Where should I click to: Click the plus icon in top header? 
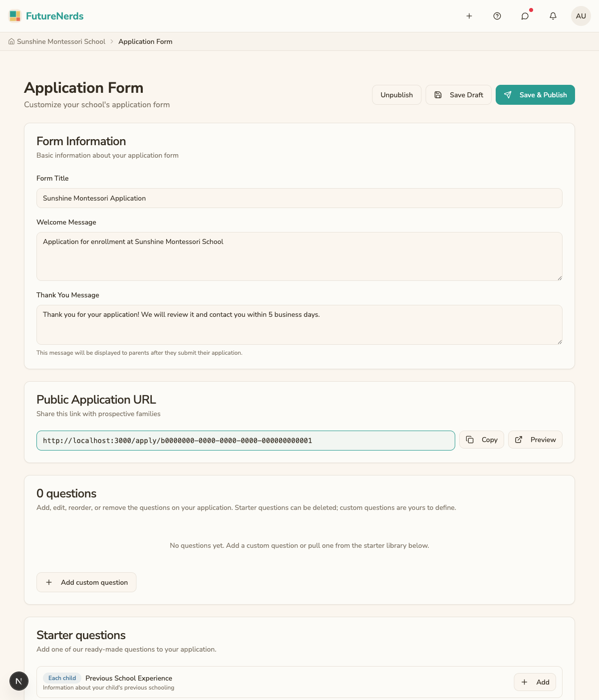(x=469, y=16)
